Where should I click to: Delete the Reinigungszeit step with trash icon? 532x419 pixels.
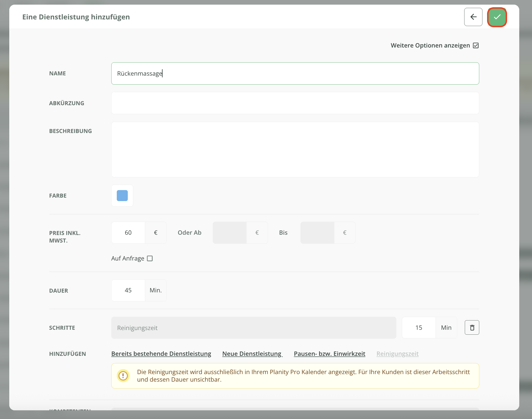tap(472, 327)
